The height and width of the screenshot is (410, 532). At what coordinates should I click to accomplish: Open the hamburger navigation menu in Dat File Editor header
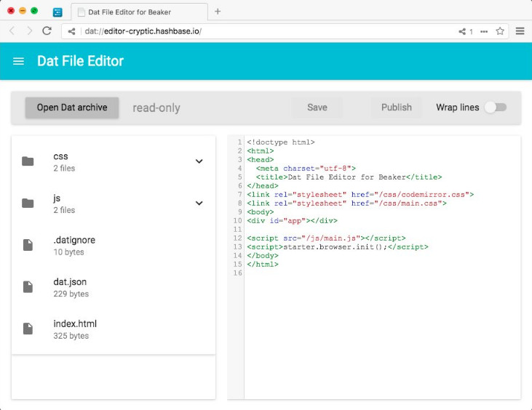18,61
